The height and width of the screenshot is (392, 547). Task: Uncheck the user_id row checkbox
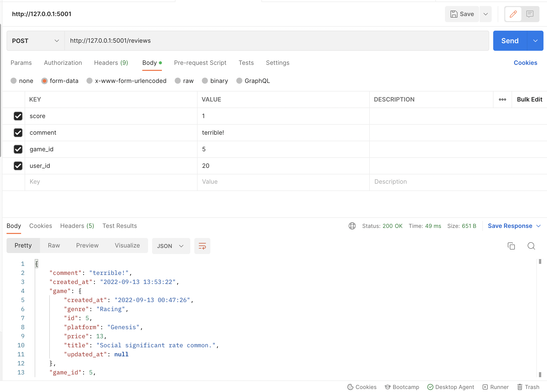pyautogui.click(x=18, y=166)
